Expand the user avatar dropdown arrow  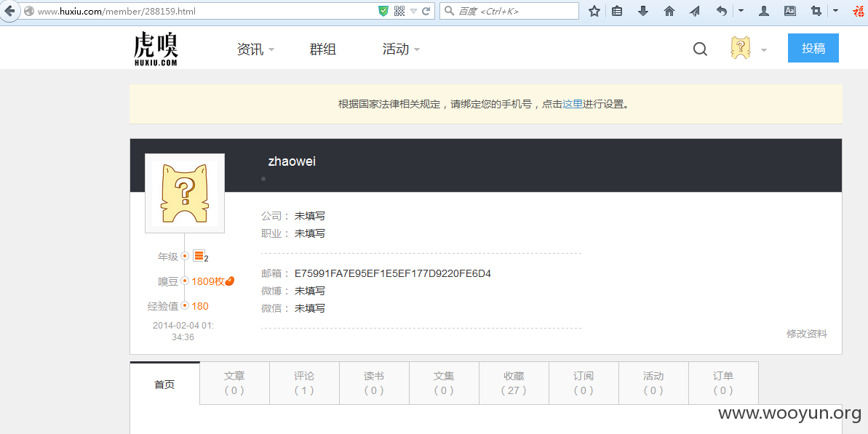point(764,50)
